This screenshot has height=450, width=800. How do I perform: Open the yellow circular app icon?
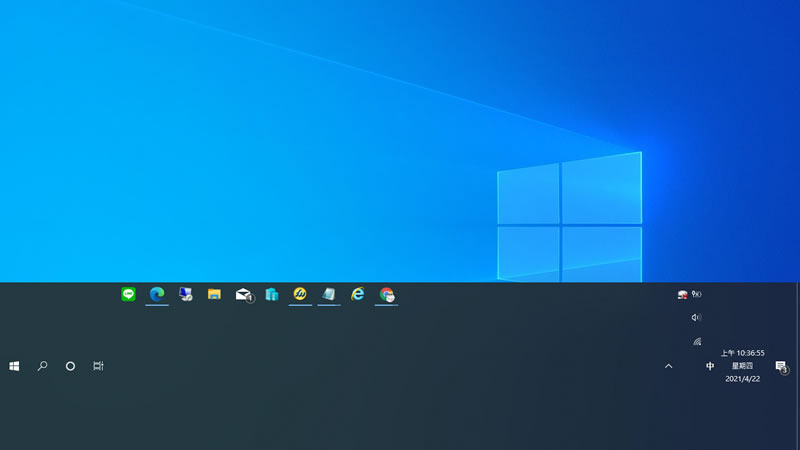pyautogui.click(x=300, y=294)
